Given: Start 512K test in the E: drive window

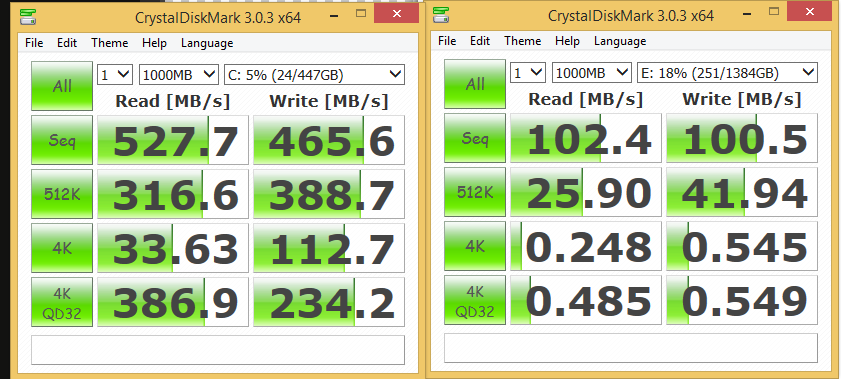Looking at the screenshot, I should coord(475,191).
